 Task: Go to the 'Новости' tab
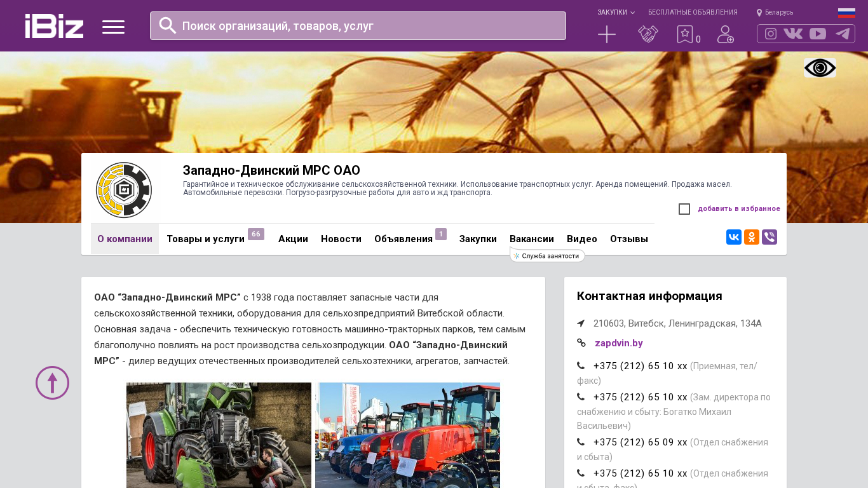(341, 239)
